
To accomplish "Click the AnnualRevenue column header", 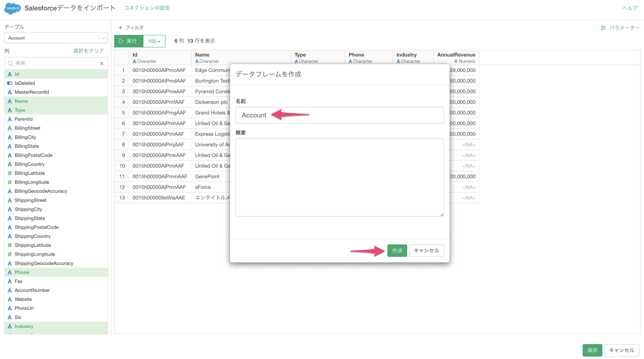I will [x=456, y=58].
